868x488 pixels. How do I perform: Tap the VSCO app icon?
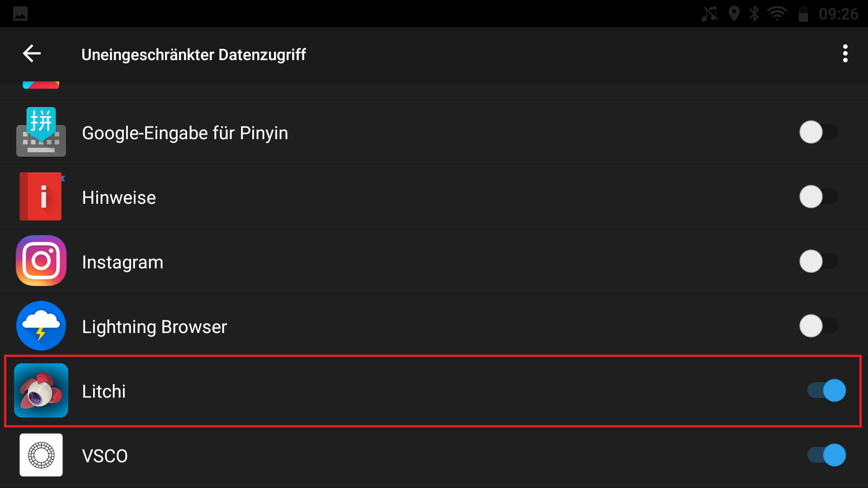coord(41,455)
